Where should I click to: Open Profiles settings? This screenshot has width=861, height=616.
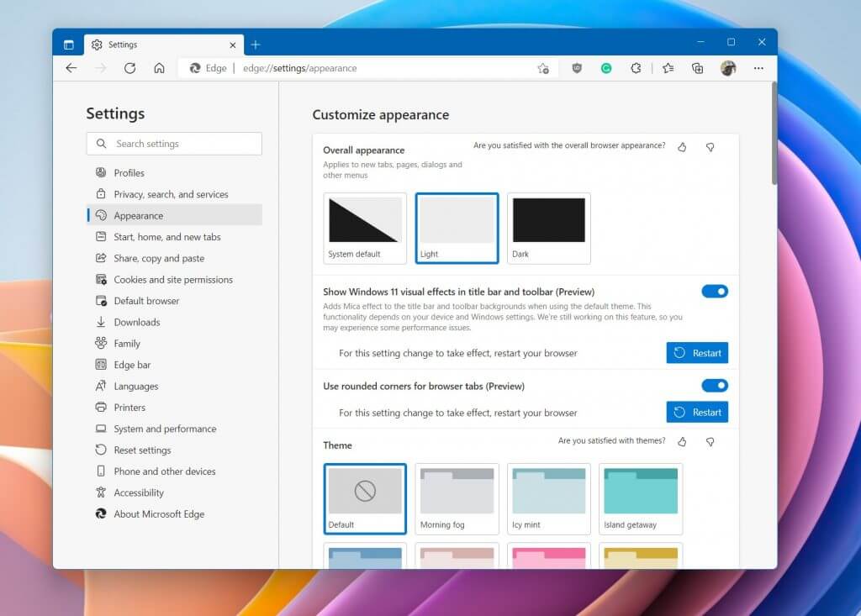(175, 173)
